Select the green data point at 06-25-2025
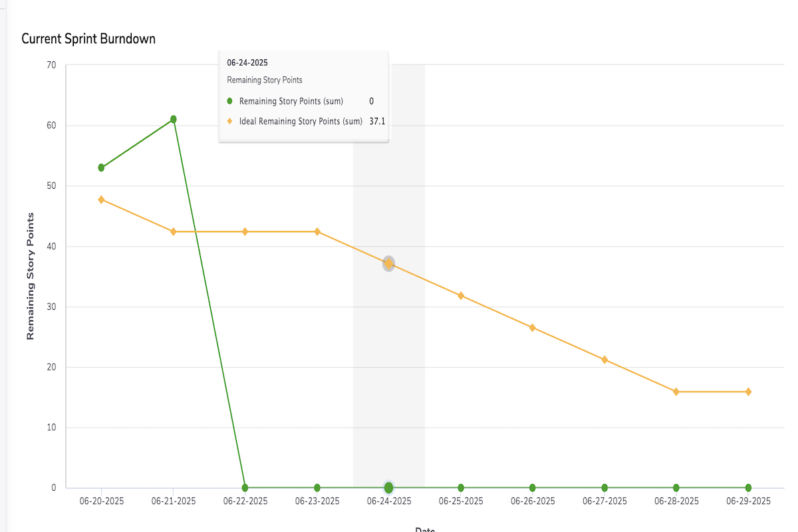This screenshot has height=532, width=798. click(x=461, y=487)
